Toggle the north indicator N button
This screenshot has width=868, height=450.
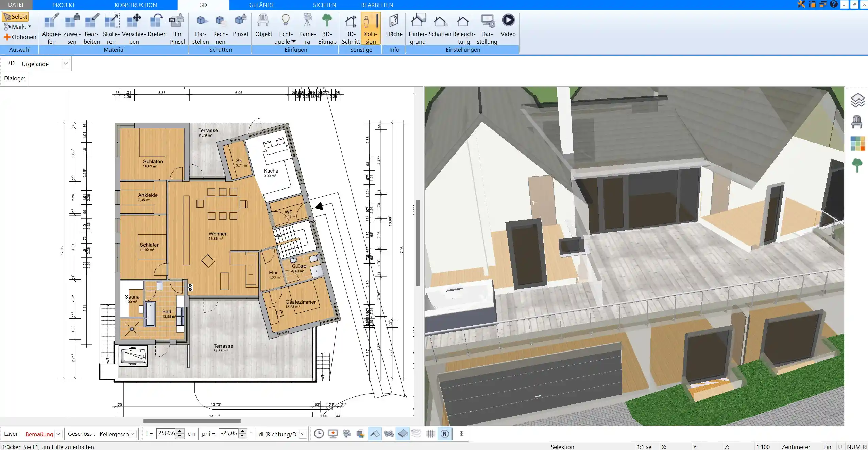point(445,433)
